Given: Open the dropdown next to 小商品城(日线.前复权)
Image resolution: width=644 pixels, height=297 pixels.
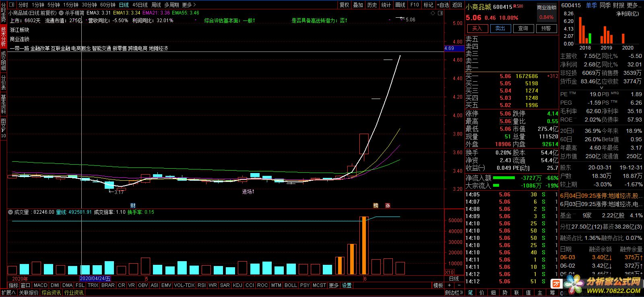Looking at the screenshot, I should pyautogui.click(x=61, y=13).
